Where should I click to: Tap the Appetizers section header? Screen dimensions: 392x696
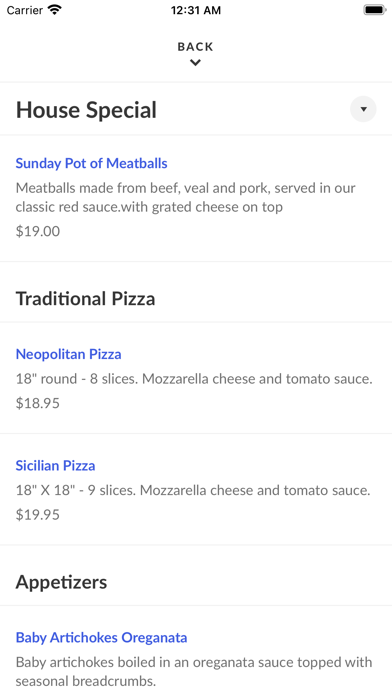click(61, 582)
